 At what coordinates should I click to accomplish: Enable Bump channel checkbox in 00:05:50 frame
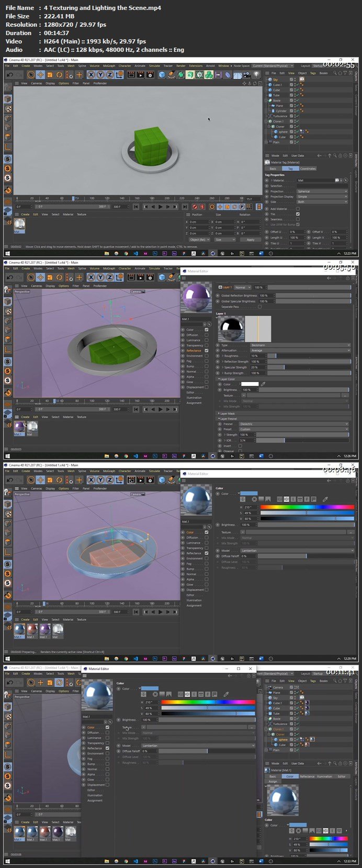tap(207, 366)
